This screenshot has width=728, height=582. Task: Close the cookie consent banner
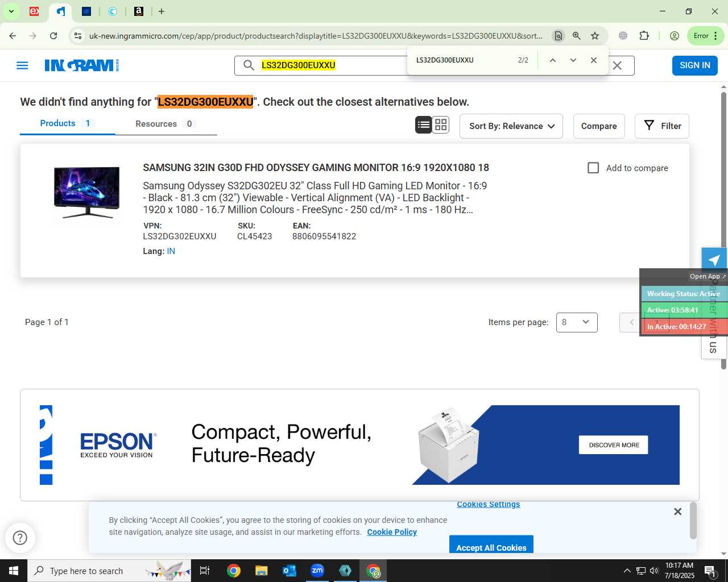coord(677,512)
